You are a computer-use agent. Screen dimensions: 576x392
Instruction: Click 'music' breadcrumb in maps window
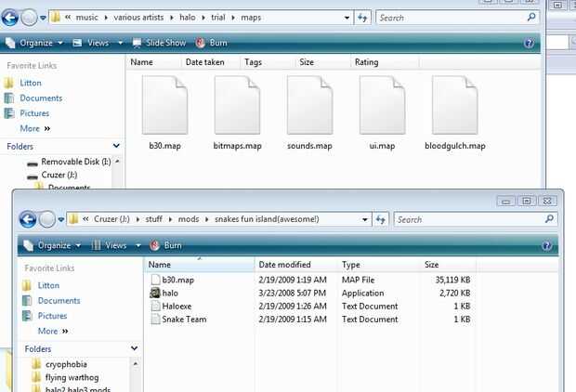coord(86,18)
